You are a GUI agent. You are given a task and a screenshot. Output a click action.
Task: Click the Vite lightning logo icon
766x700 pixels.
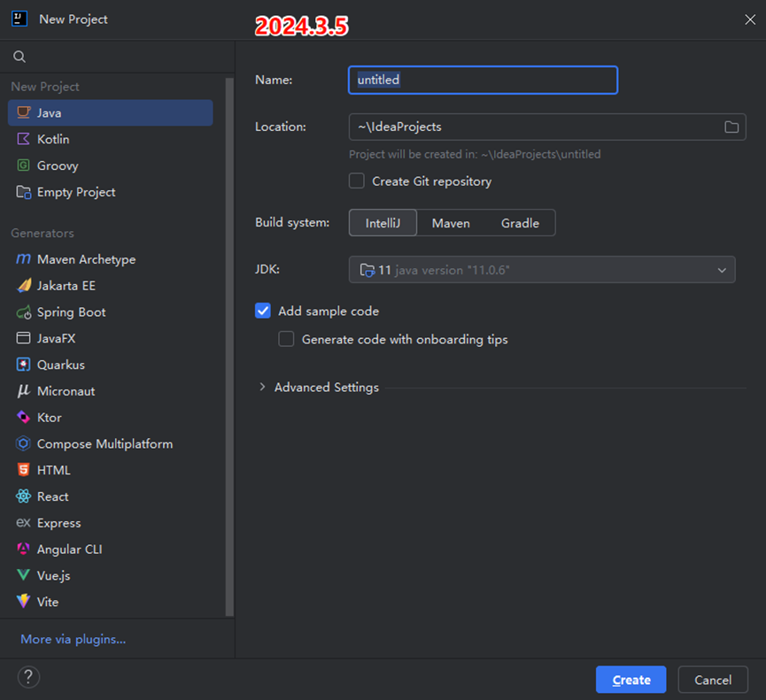[x=23, y=602]
